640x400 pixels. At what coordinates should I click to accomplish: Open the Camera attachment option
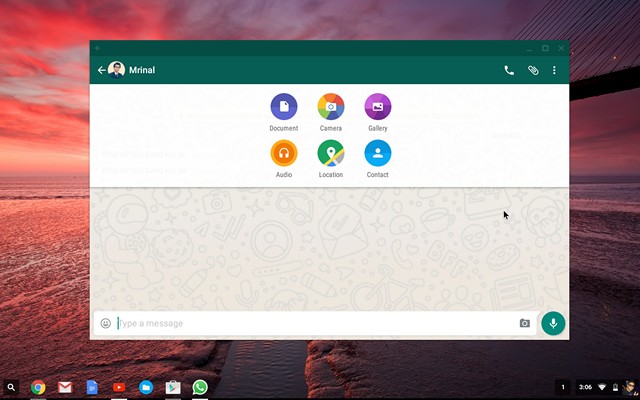coord(331,107)
